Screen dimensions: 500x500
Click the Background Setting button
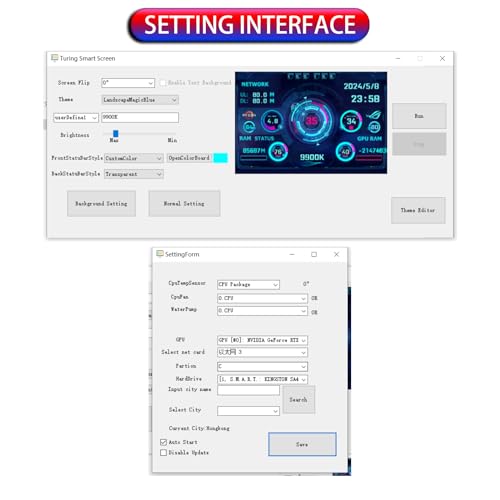tap(101, 204)
